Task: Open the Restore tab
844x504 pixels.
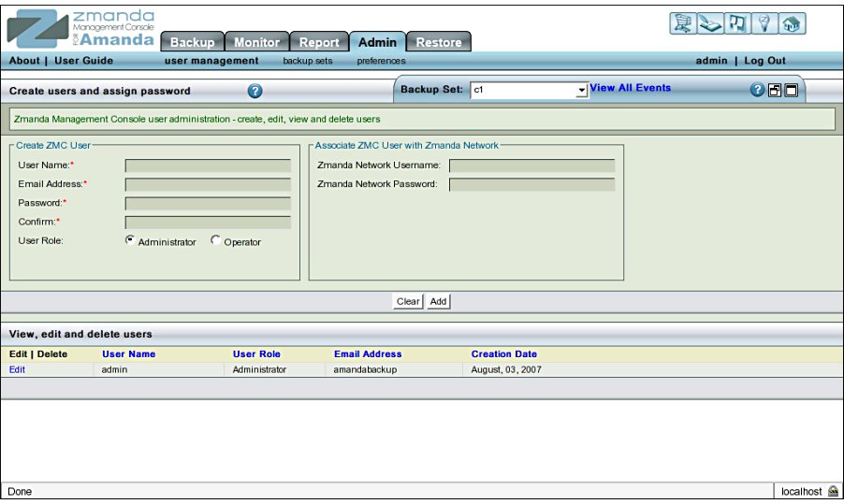Action: tap(438, 42)
